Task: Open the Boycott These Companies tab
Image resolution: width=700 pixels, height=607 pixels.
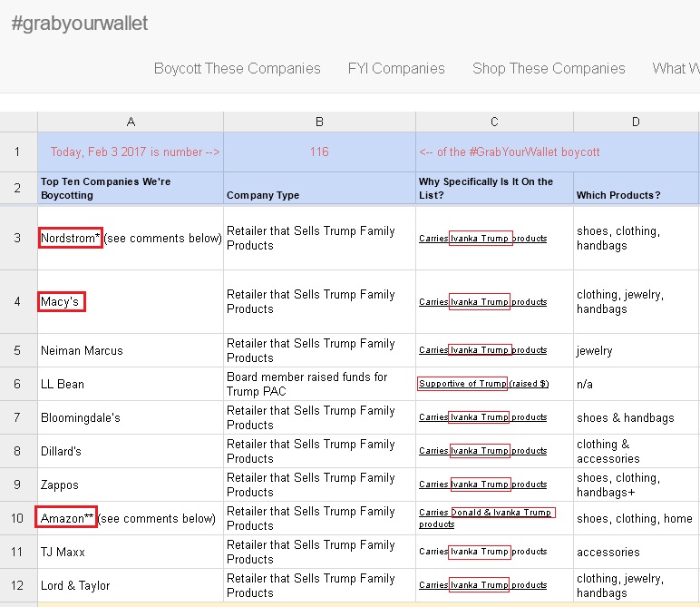Action: point(237,68)
